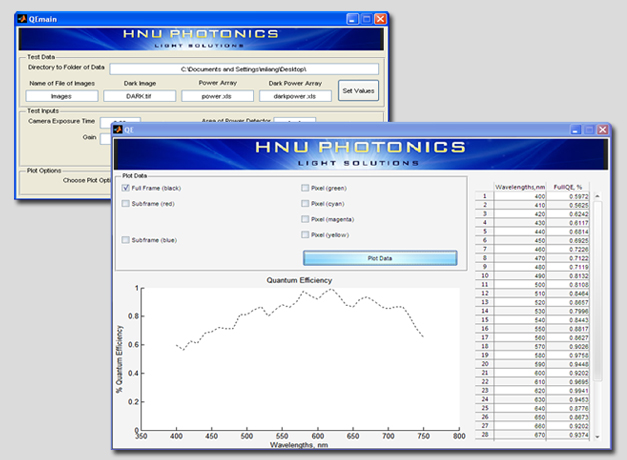
Task: Click the wavelength cell 600
Action: click(520, 373)
